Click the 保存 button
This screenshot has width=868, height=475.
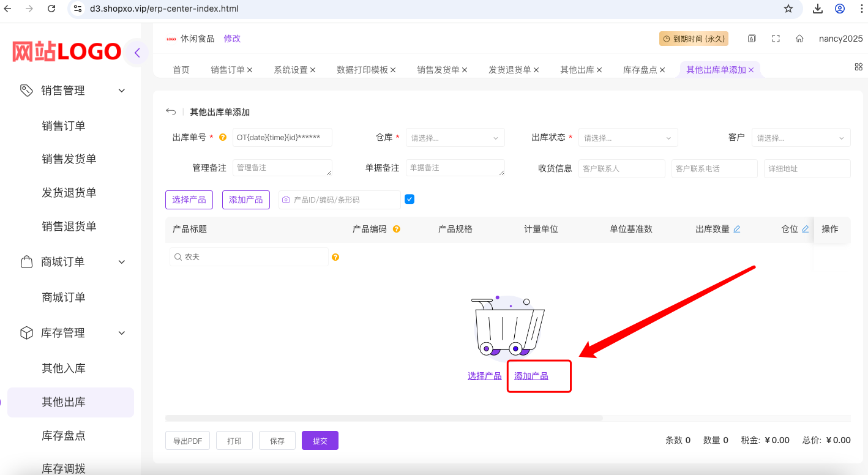coord(277,441)
